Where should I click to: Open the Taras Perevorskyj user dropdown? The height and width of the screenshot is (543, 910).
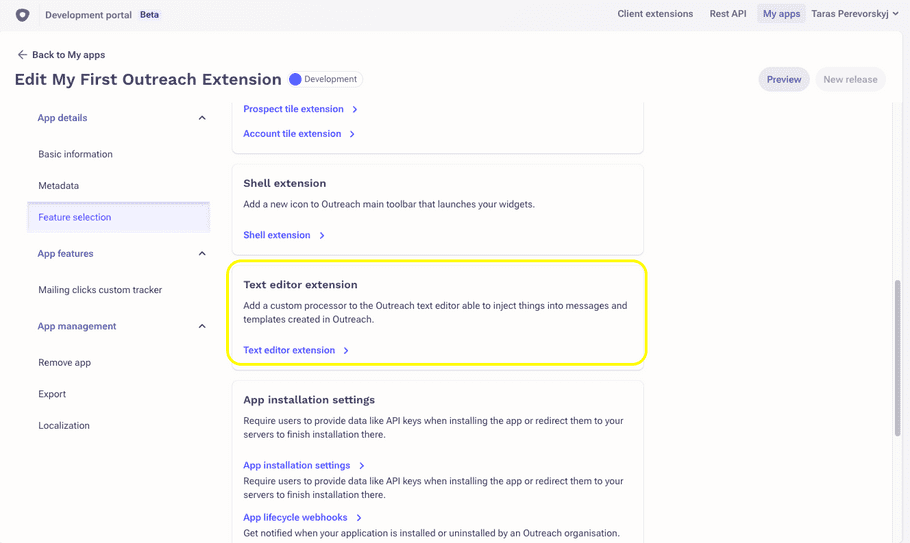pos(855,14)
